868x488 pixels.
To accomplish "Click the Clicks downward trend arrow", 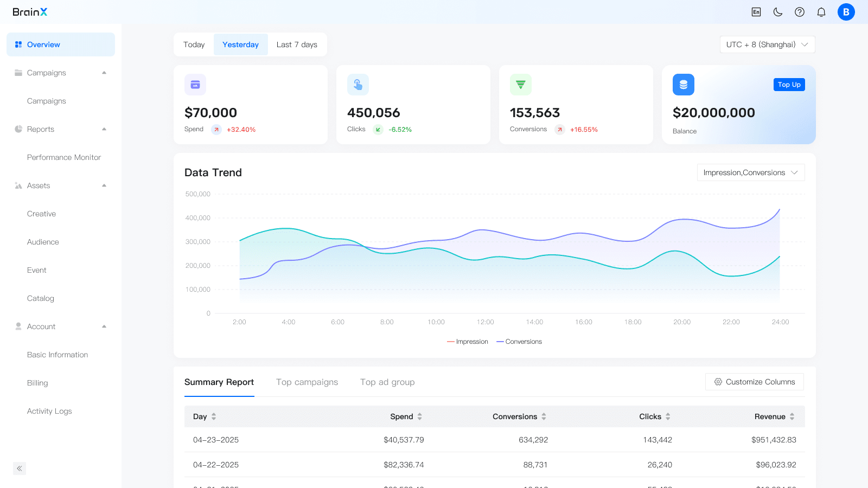I will pos(378,130).
